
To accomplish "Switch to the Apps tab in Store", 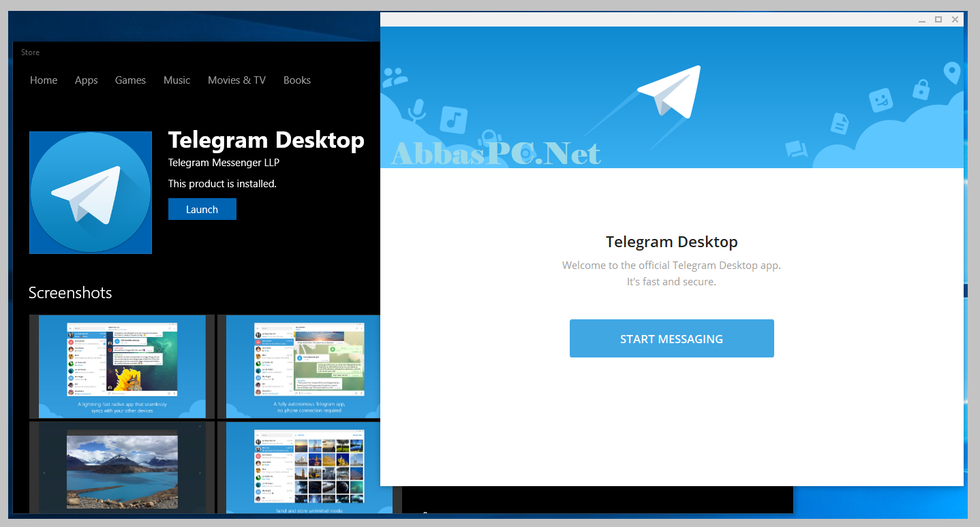I will (x=87, y=80).
